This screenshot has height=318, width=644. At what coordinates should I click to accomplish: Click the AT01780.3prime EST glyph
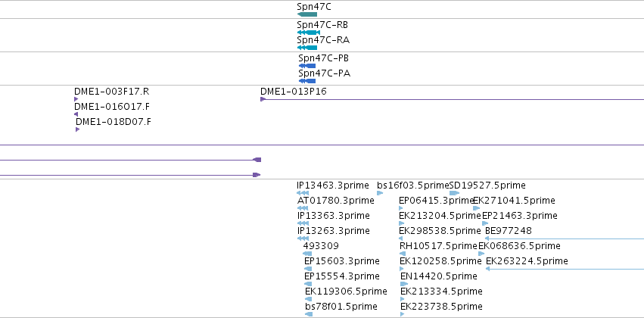[303, 208]
